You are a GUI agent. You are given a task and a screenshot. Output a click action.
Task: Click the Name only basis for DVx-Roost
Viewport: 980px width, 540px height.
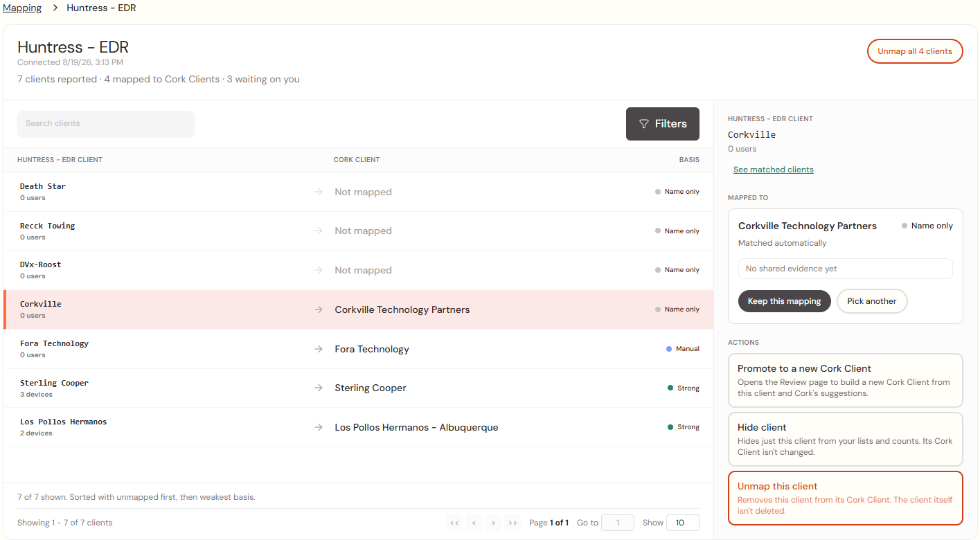677,270
